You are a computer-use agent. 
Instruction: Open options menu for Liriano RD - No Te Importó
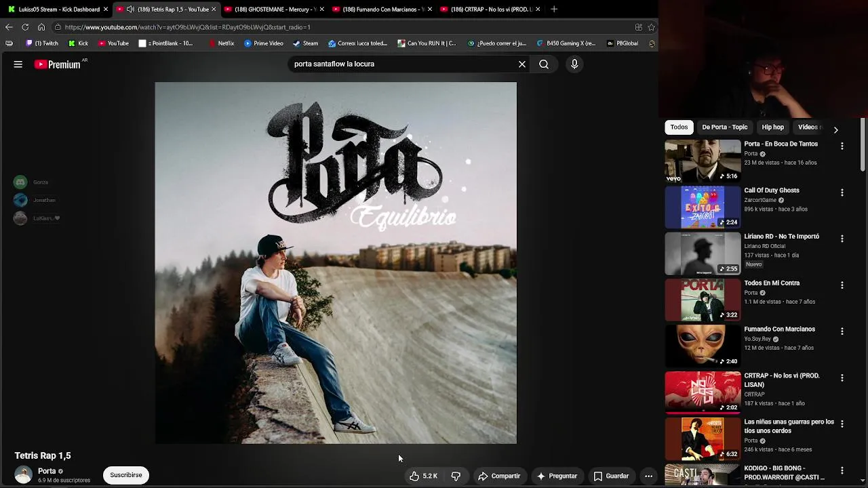(842, 239)
